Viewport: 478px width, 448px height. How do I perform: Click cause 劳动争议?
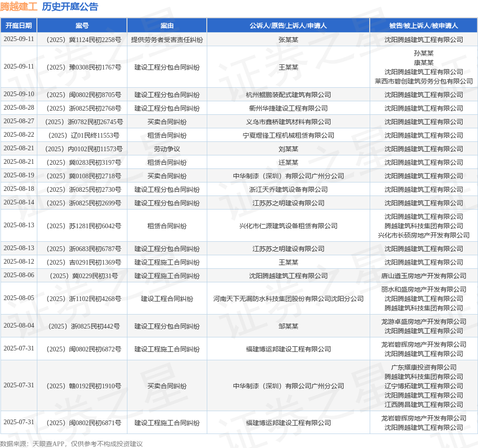[x=167, y=149]
